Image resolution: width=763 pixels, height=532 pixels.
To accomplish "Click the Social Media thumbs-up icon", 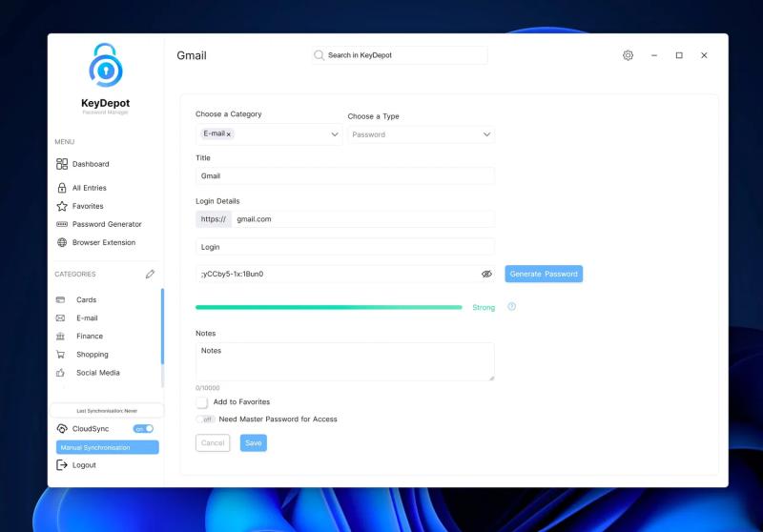I will click(60, 373).
